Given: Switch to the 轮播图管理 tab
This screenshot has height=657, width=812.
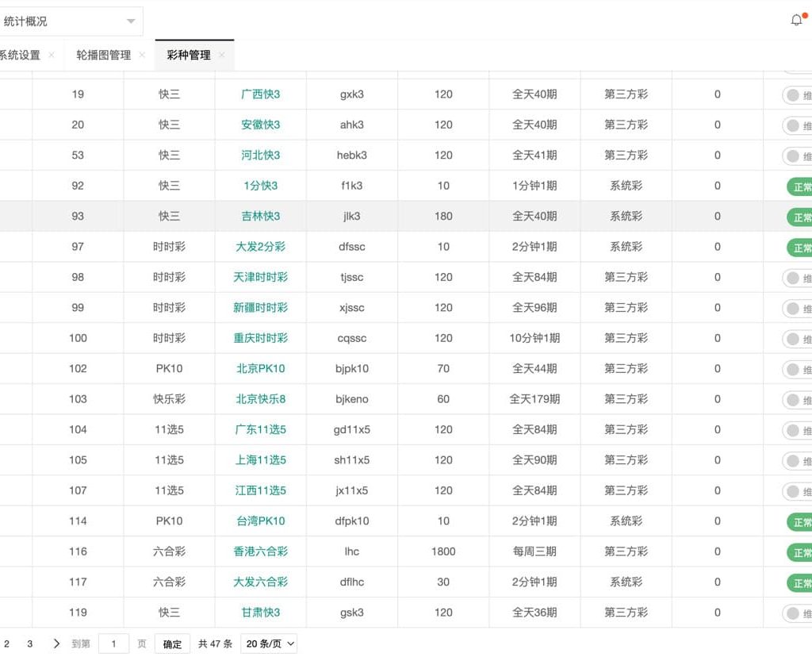Looking at the screenshot, I should (104, 56).
